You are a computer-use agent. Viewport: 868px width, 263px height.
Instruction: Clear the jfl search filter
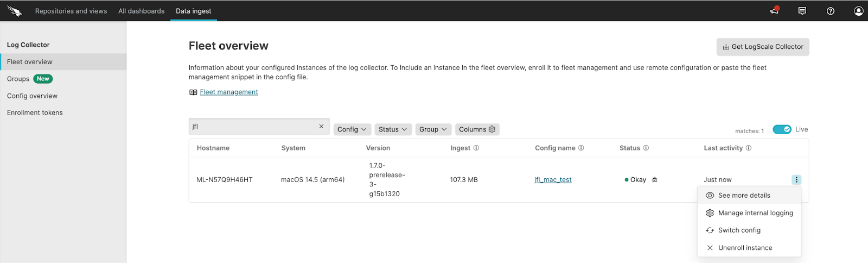(321, 127)
